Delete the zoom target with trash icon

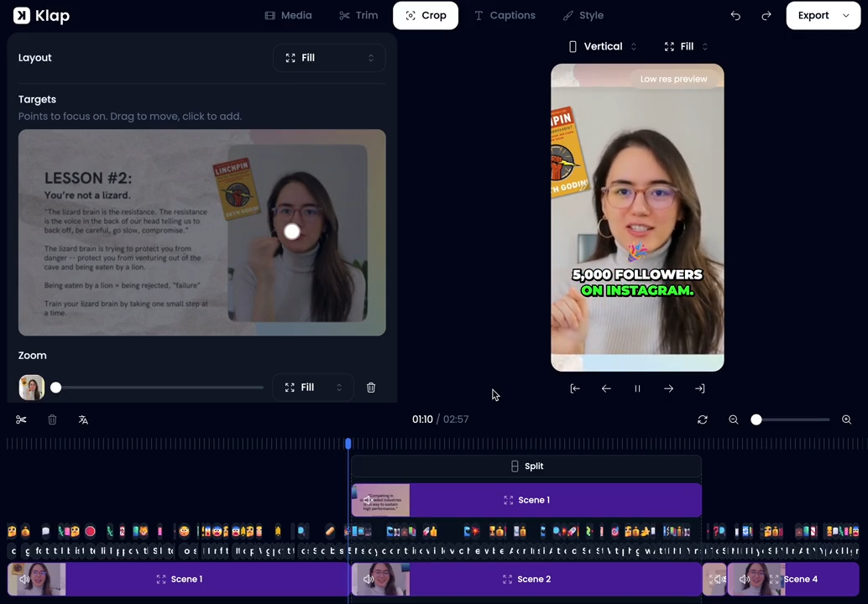(371, 388)
